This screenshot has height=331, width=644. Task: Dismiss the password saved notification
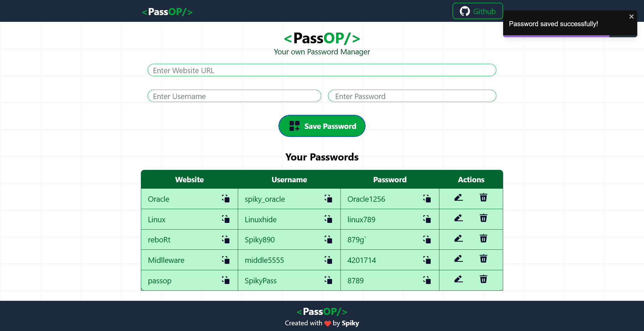tap(631, 16)
